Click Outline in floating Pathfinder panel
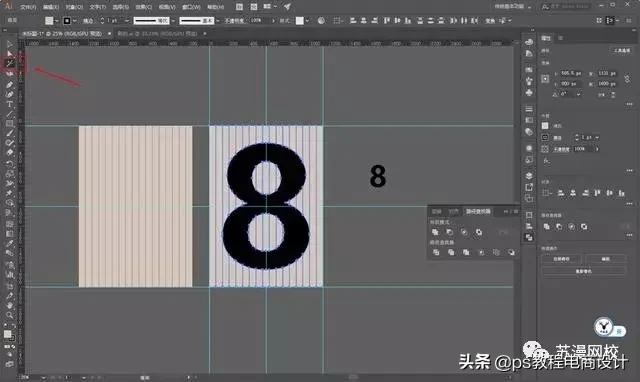 click(496, 253)
